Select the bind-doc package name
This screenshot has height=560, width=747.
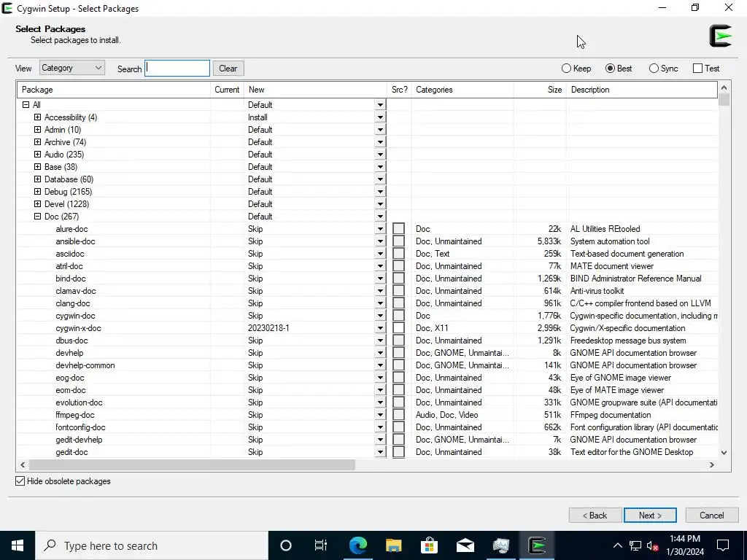point(71,278)
